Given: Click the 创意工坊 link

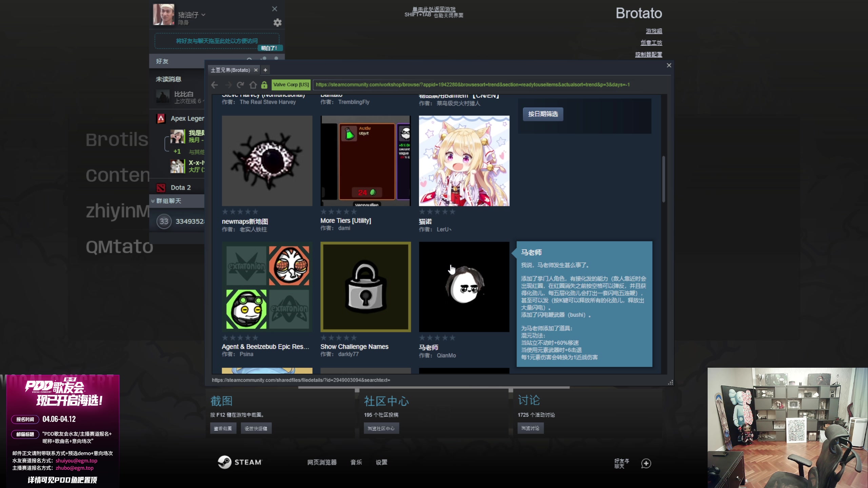Looking at the screenshot, I should (651, 43).
